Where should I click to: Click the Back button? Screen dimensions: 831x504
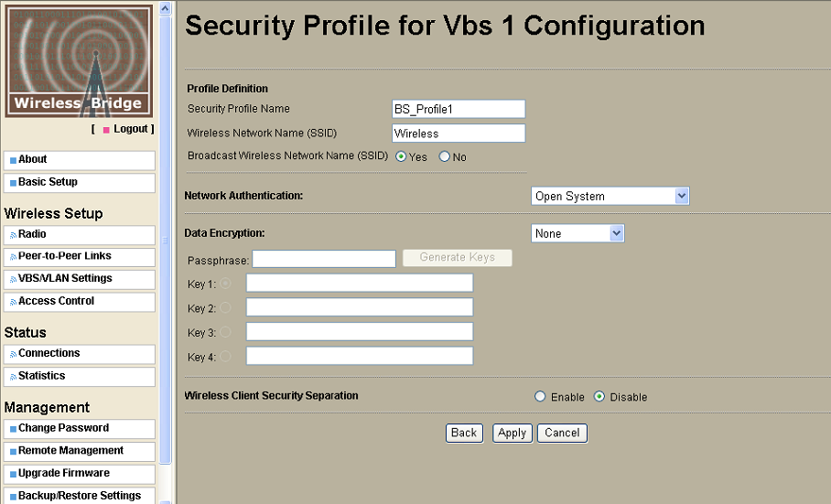click(464, 433)
